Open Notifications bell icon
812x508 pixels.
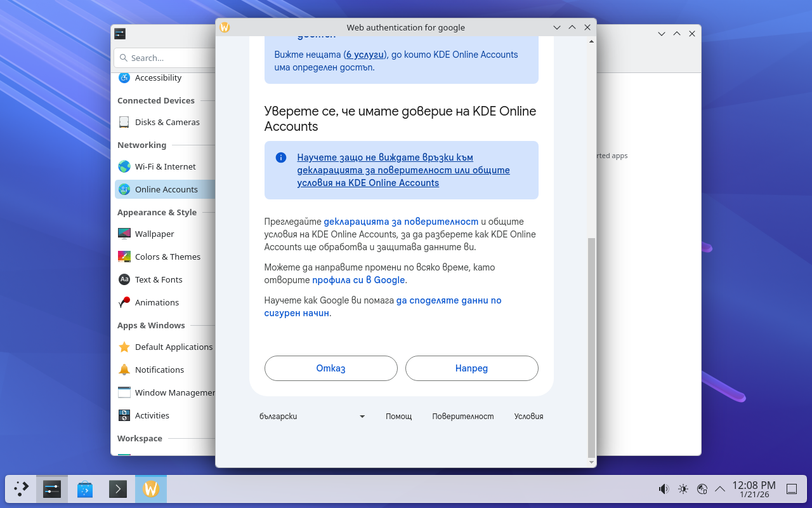point(124,370)
